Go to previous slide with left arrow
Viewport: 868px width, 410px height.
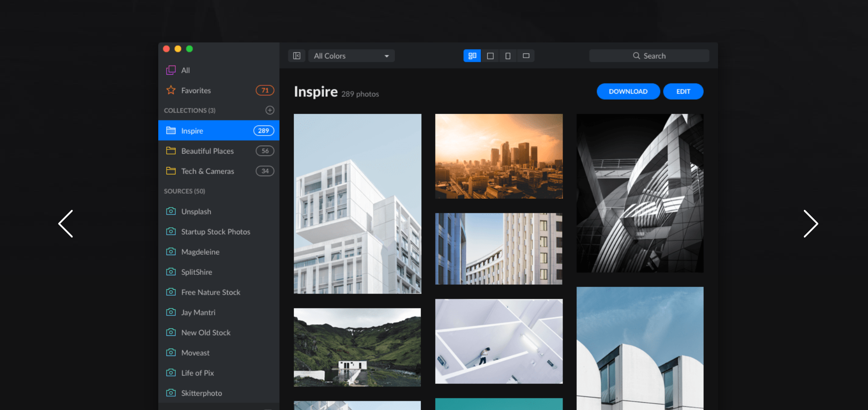(66, 224)
